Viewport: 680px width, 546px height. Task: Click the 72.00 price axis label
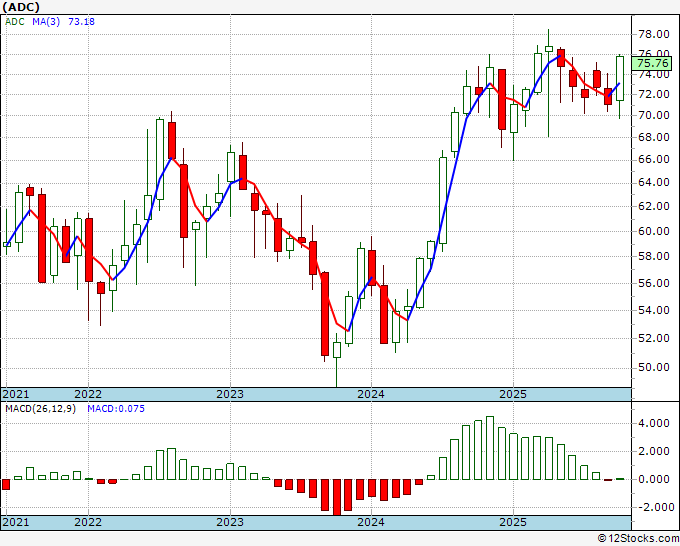[653, 95]
